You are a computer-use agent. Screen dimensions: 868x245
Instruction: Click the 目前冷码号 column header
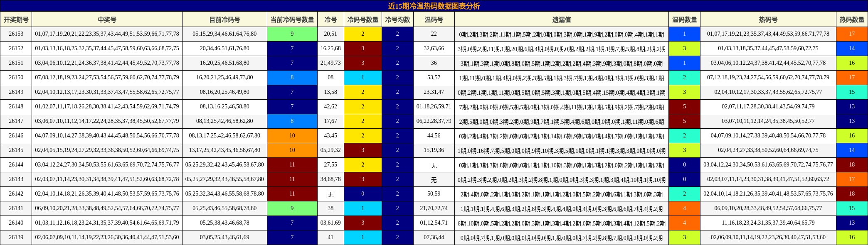[224, 20]
